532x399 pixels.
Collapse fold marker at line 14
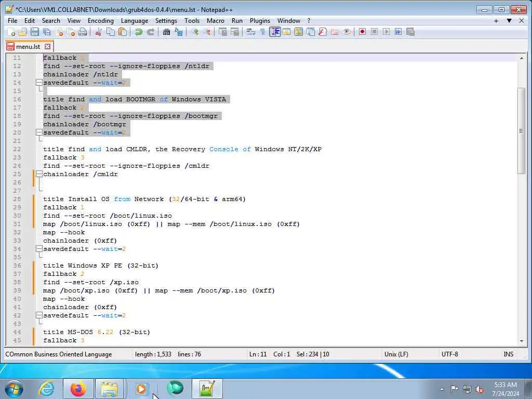[39, 83]
